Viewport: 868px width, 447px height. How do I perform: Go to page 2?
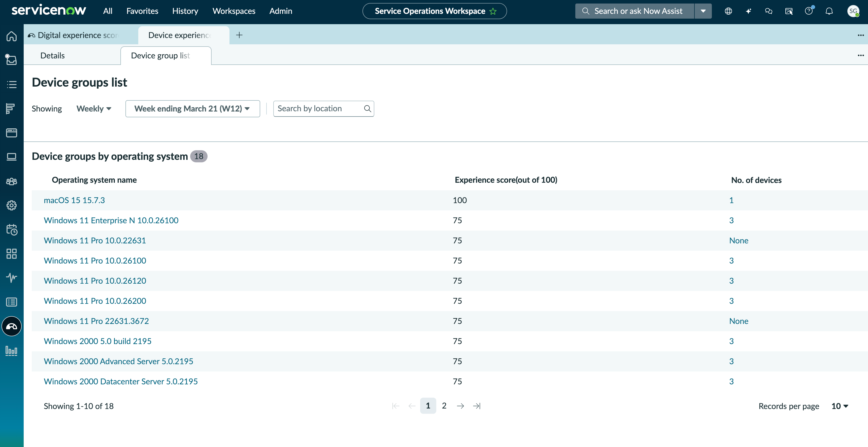point(444,406)
